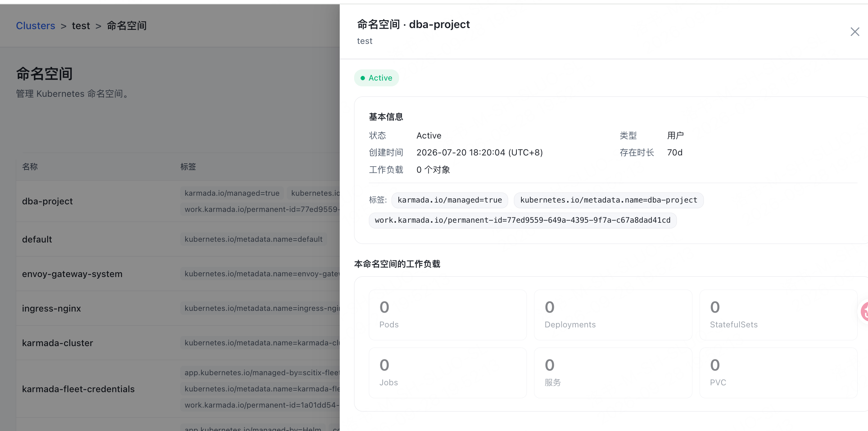Screen dimensions: 868x431
Task: Click kubernetes.io/metadata.name=dba-project label chip
Action: (609, 200)
